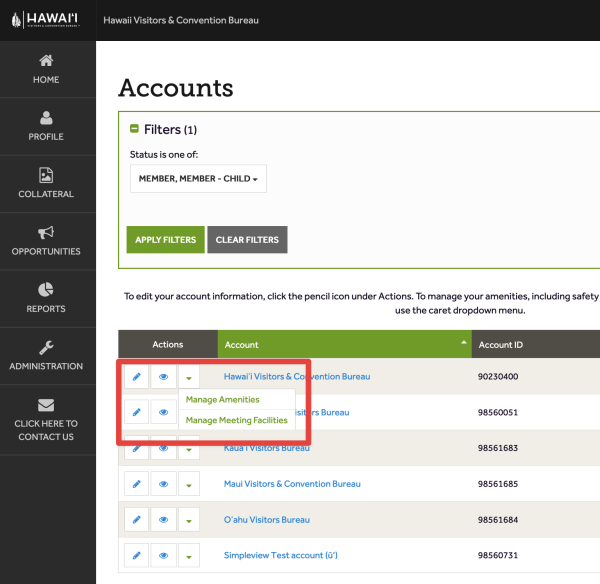The width and height of the screenshot is (600, 584).
Task: Click account ID 98560051
Action: point(498,413)
